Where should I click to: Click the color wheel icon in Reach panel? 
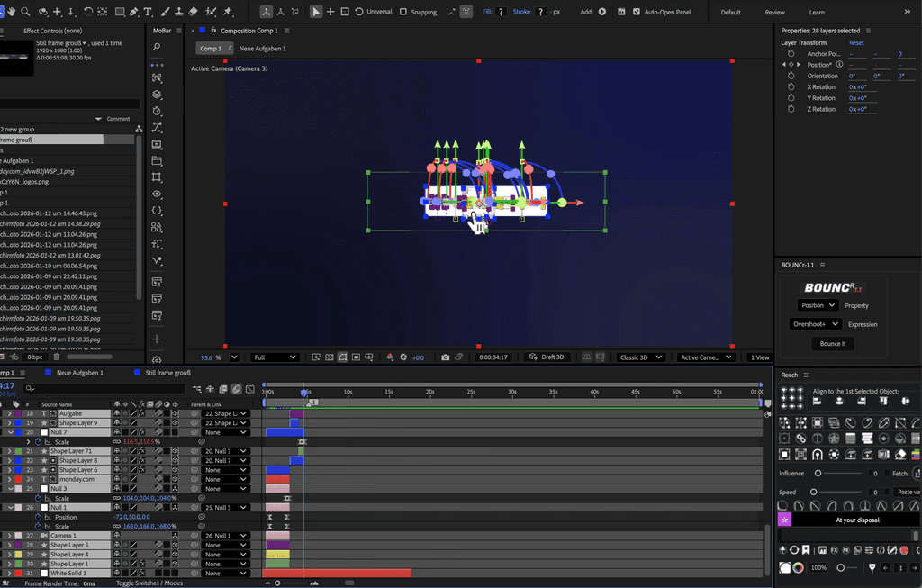(798, 567)
